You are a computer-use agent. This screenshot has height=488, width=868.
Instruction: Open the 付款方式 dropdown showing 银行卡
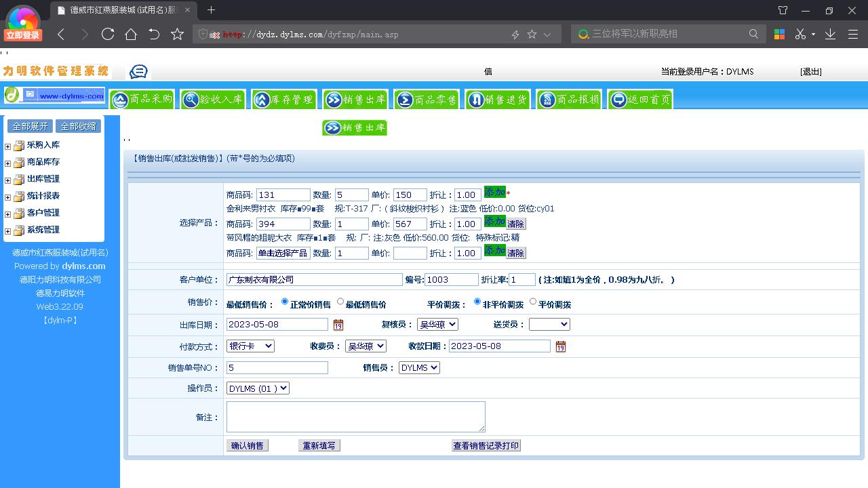tap(250, 346)
